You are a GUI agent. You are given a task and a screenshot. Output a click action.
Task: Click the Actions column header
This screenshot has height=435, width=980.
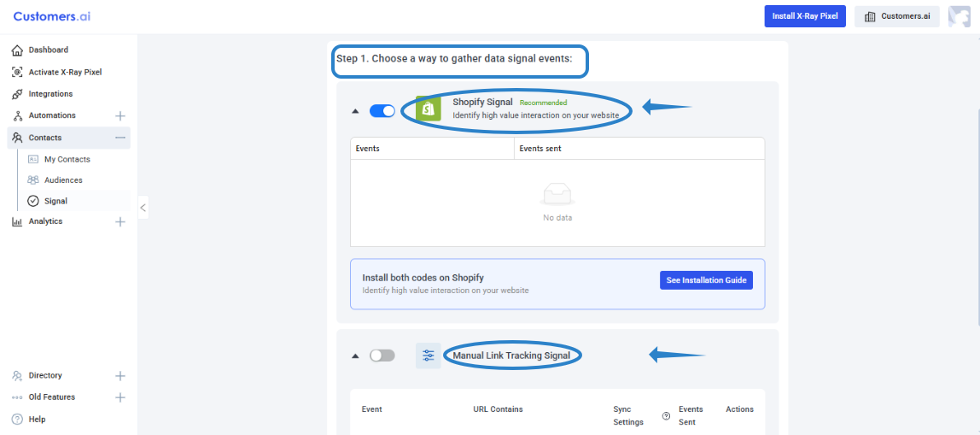739,409
